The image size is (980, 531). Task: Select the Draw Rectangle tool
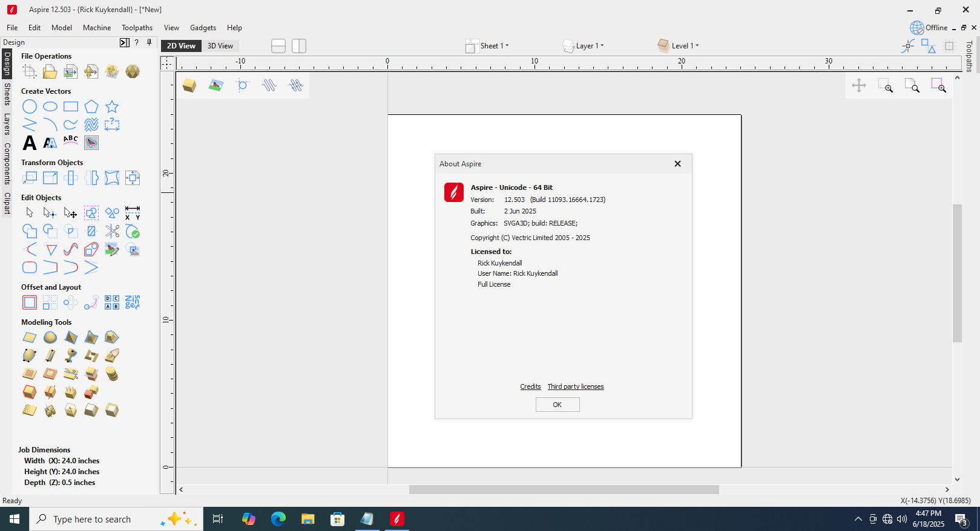point(70,107)
